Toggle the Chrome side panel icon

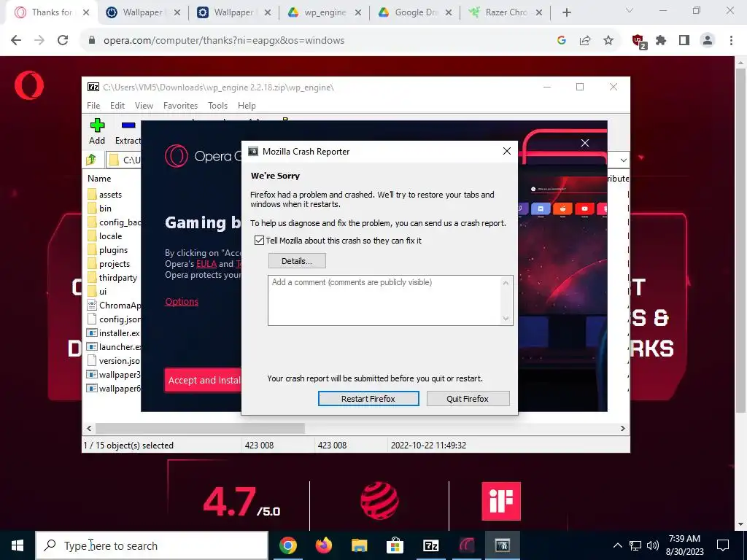pyautogui.click(x=684, y=41)
